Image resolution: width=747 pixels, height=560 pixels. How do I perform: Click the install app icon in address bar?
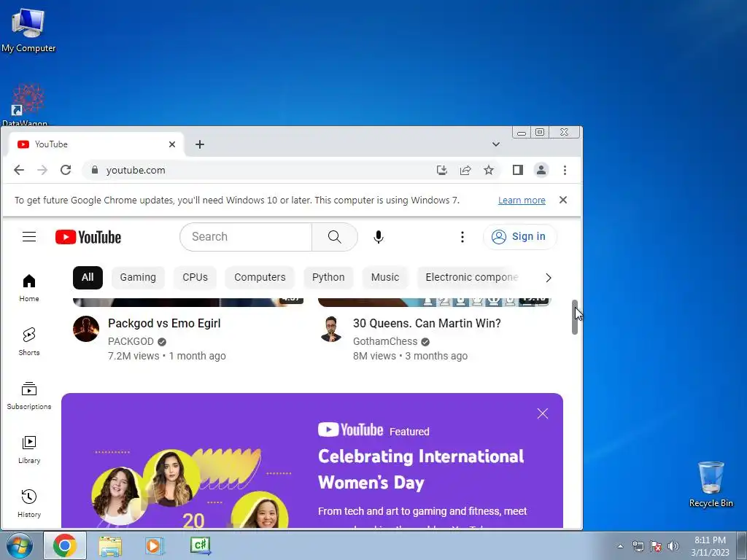(x=441, y=170)
